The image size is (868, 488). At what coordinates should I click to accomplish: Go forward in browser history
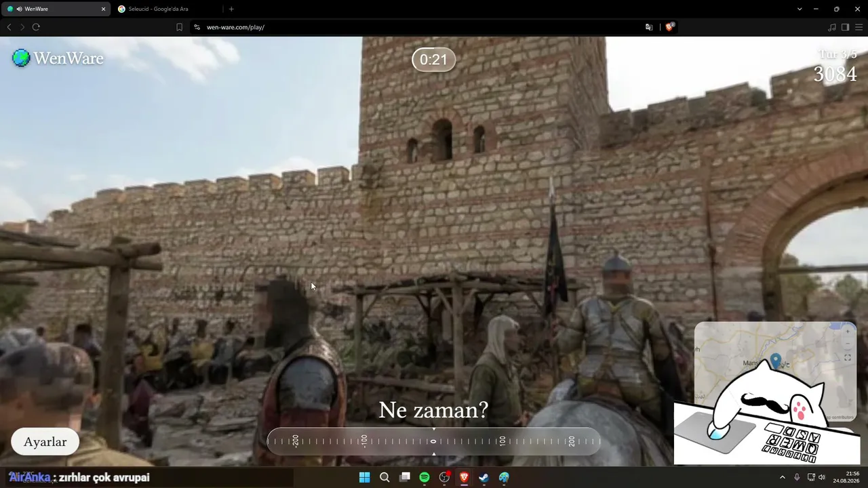[22, 27]
